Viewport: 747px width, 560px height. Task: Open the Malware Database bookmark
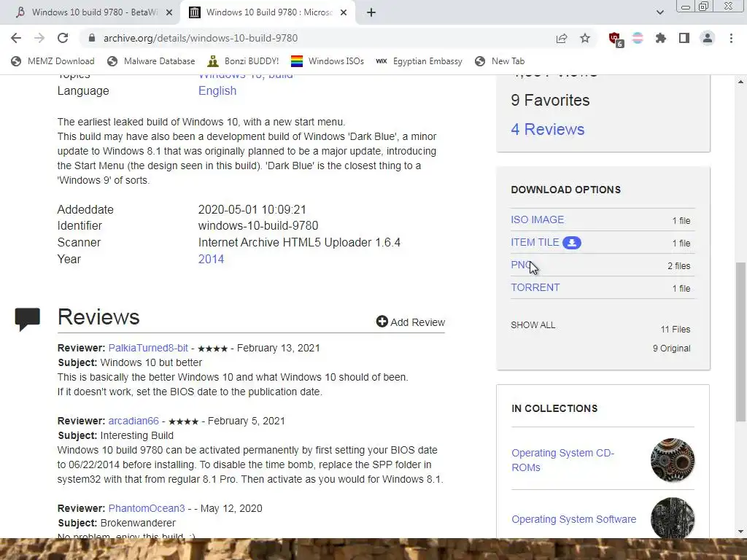[x=151, y=61]
